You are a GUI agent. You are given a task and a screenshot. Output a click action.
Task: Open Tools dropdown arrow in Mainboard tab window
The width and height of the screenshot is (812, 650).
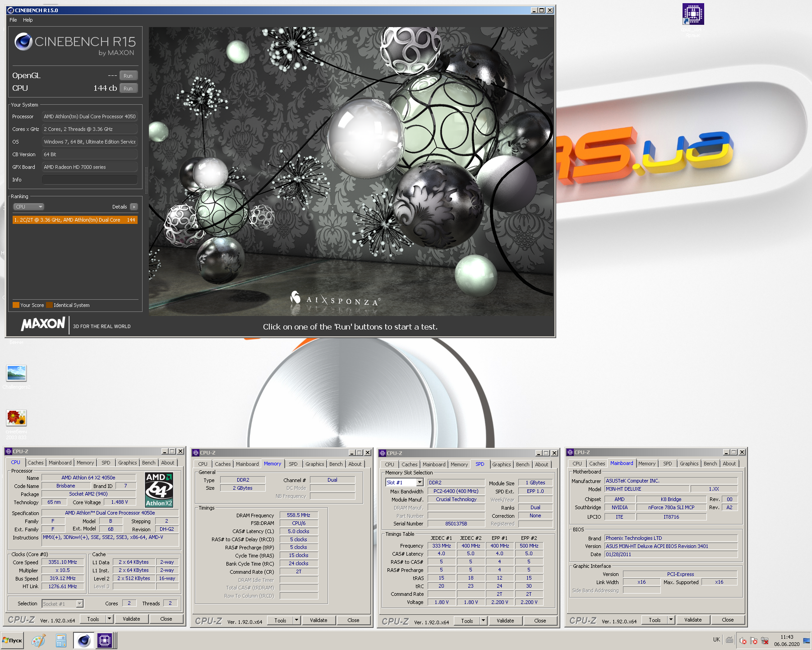671,620
